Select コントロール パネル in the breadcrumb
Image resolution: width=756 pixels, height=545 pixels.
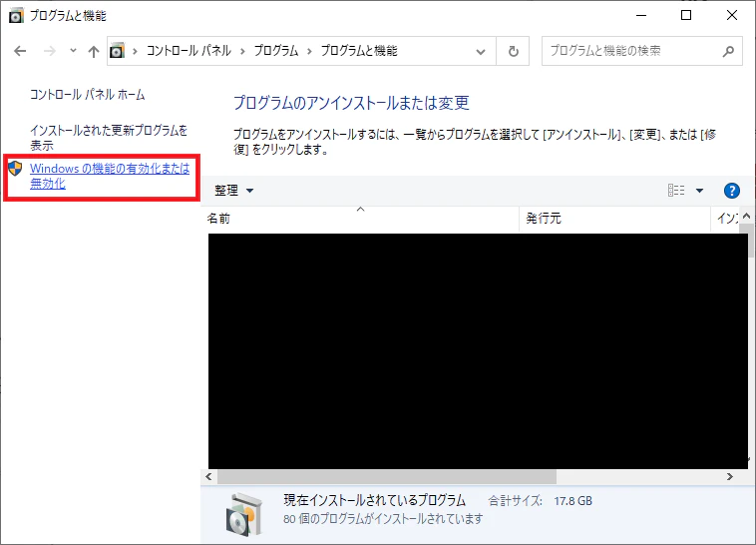point(189,51)
